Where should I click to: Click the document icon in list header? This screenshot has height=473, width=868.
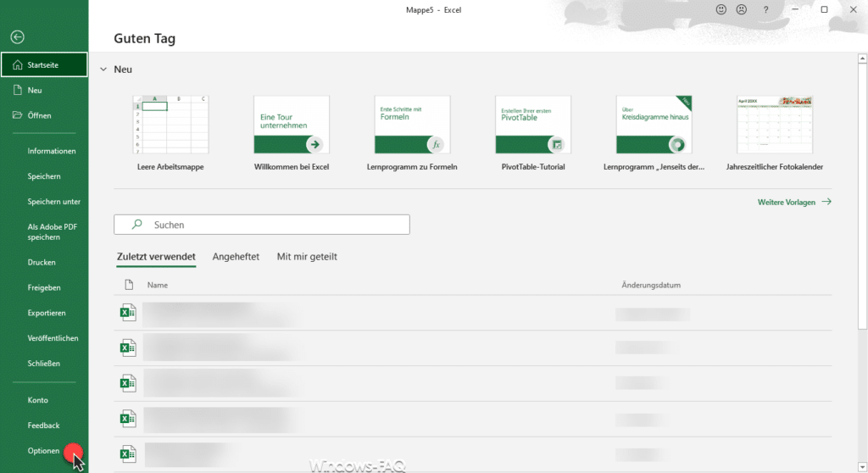129,285
